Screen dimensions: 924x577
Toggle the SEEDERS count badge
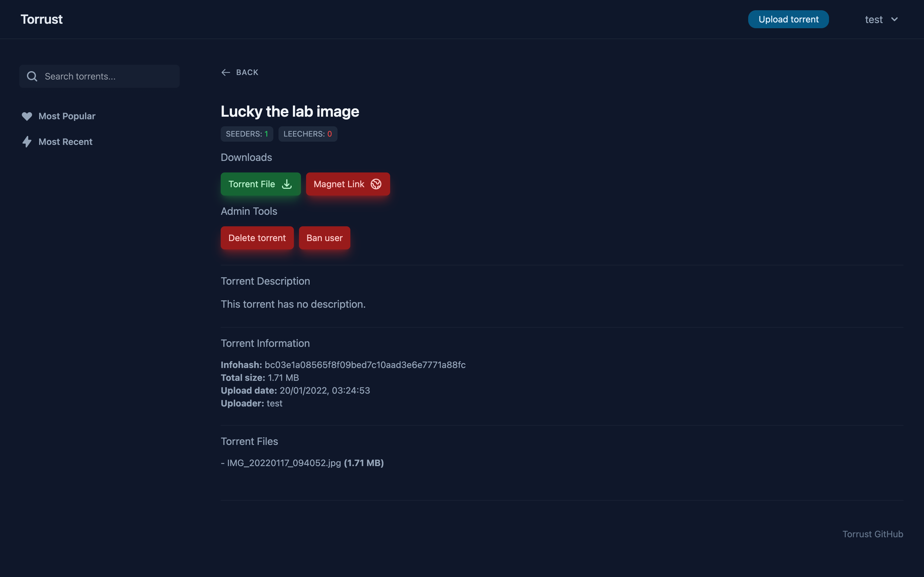(247, 134)
